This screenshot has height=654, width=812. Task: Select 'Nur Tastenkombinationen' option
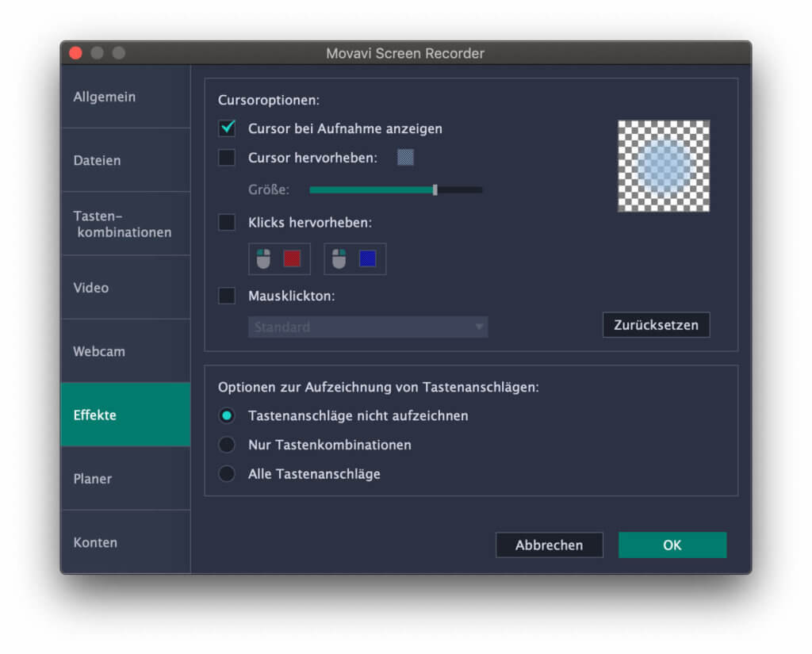[226, 445]
